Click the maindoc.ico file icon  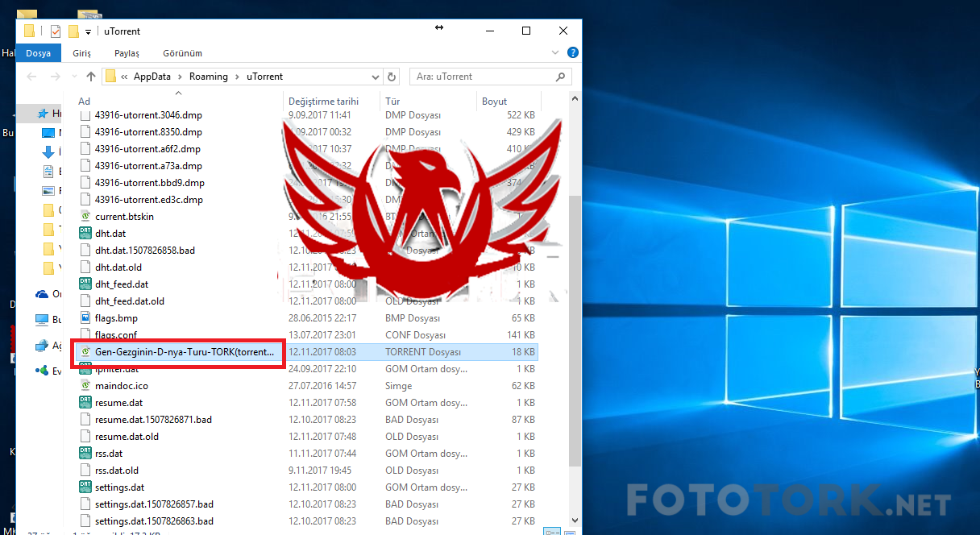[x=85, y=385]
